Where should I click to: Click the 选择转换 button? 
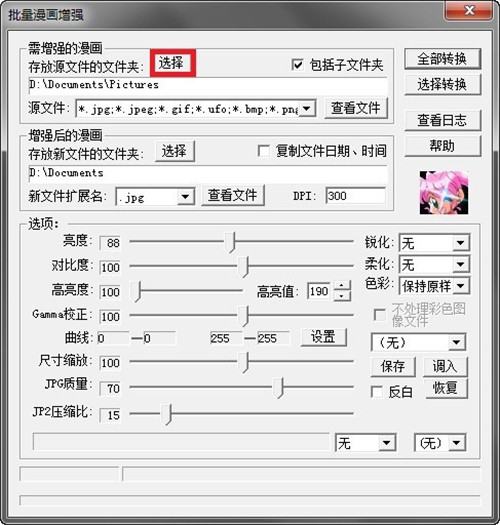tap(442, 84)
